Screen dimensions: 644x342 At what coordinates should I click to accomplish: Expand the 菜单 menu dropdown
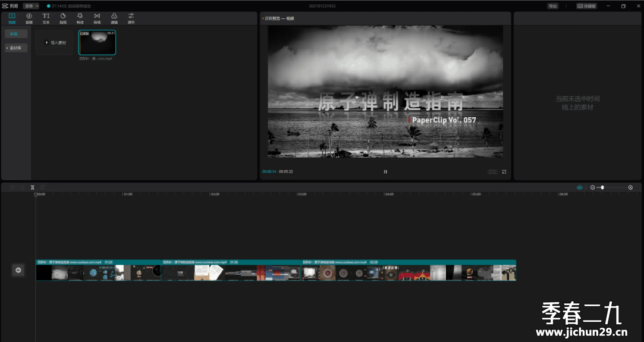click(x=31, y=6)
